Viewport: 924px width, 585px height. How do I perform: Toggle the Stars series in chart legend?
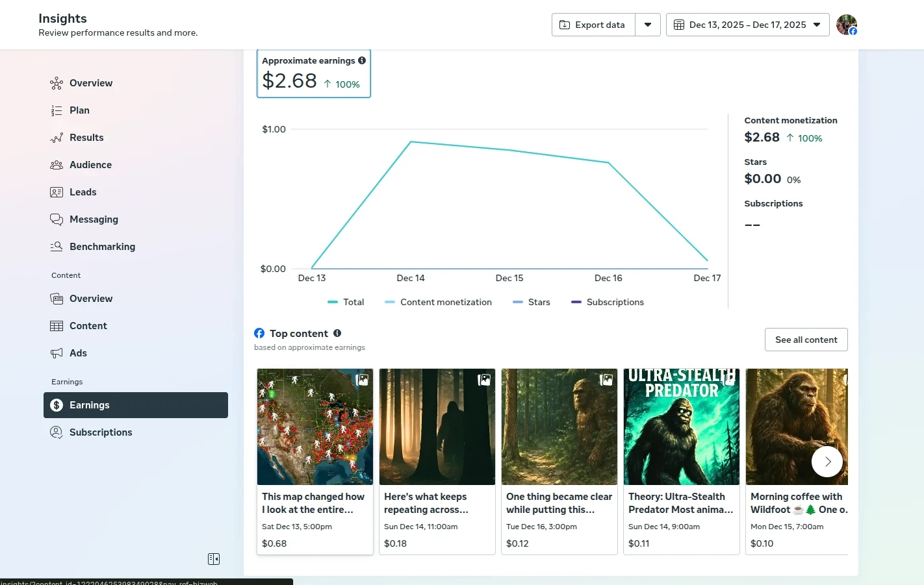coord(532,302)
